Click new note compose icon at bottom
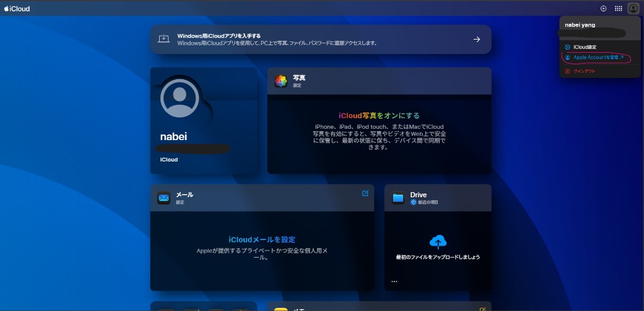644x311 pixels. (x=482, y=309)
